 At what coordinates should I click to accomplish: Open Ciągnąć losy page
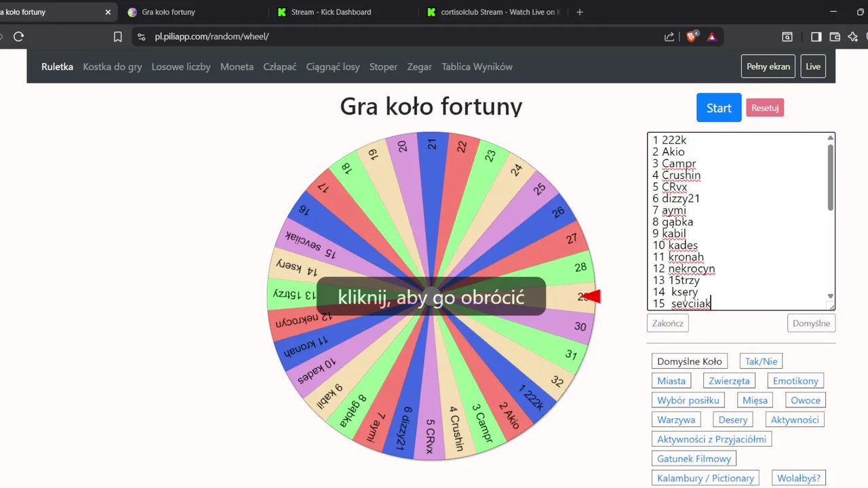(x=333, y=66)
